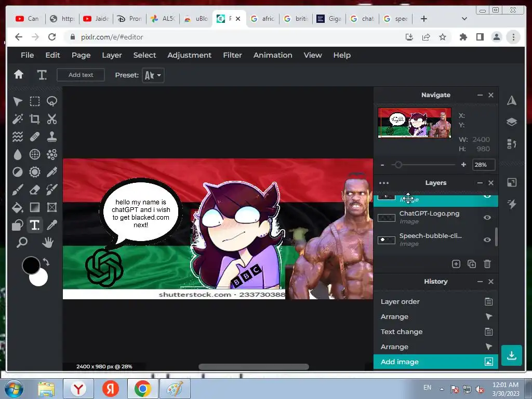Zoom in with plus button
Image resolution: width=532 pixels, height=399 pixels.
(463, 165)
